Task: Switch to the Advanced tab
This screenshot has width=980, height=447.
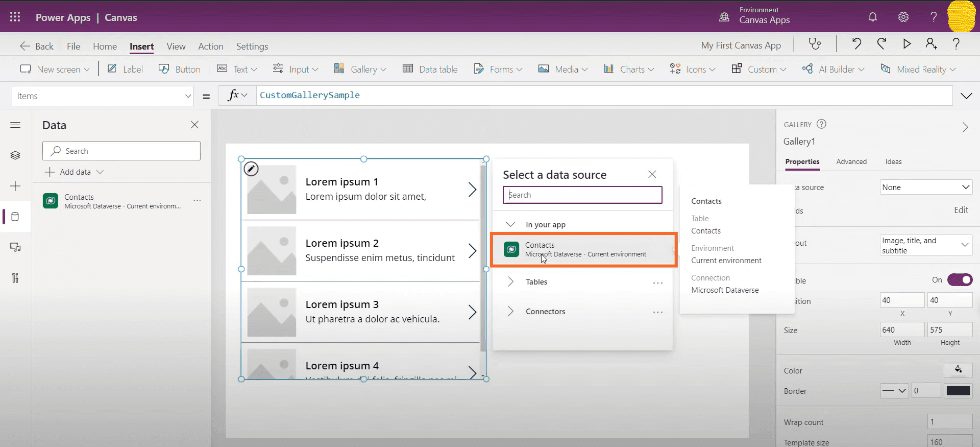Action: pyautogui.click(x=851, y=162)
